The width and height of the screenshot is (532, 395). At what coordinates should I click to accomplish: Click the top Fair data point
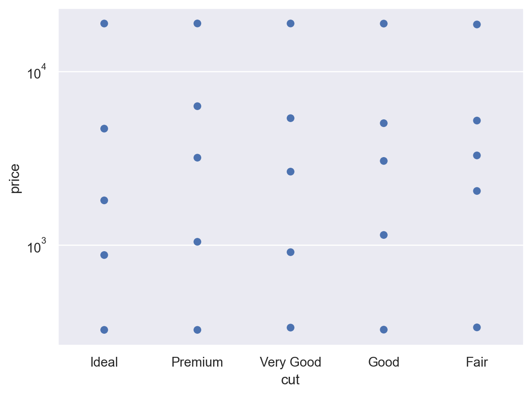pos(477,24)
